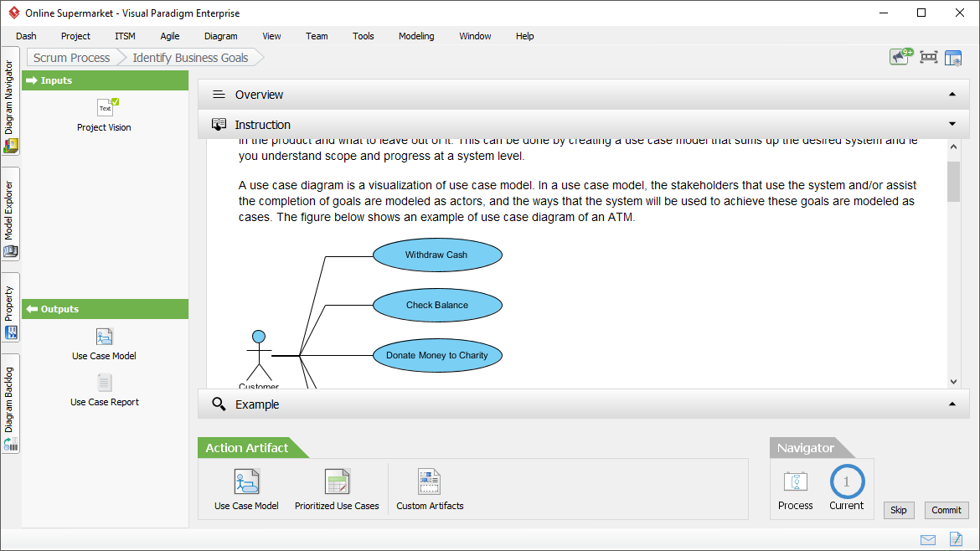The image size is (980, 551).
Task: Open the Help menu
Action: click(x=525, y=36)
